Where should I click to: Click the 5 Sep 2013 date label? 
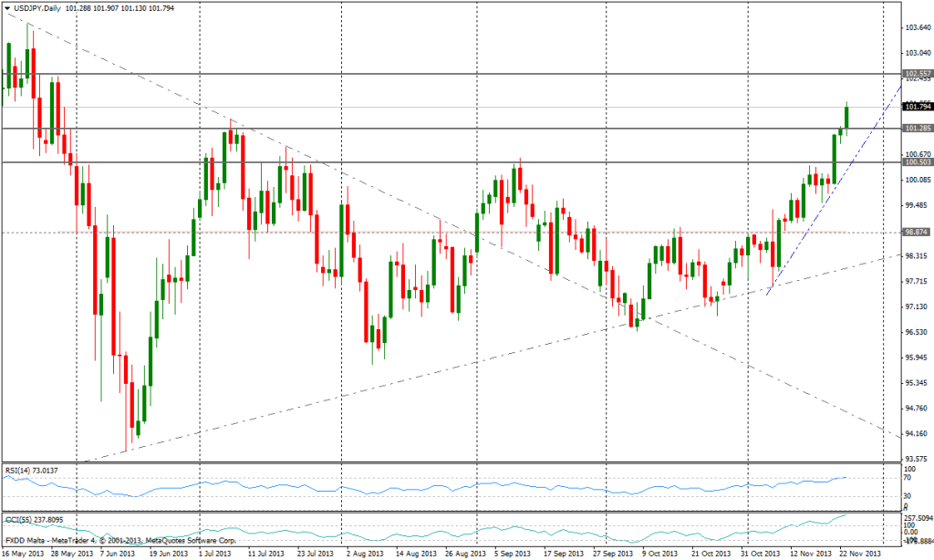(514, 554)
